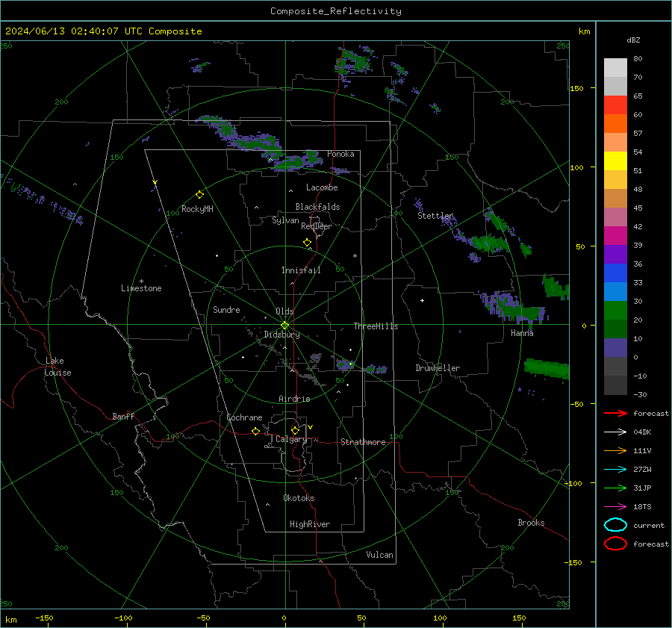The image size is (672, 628).
Task: Click the 04DK legend label
Action: pyautogui.click(x=642, y=432)
